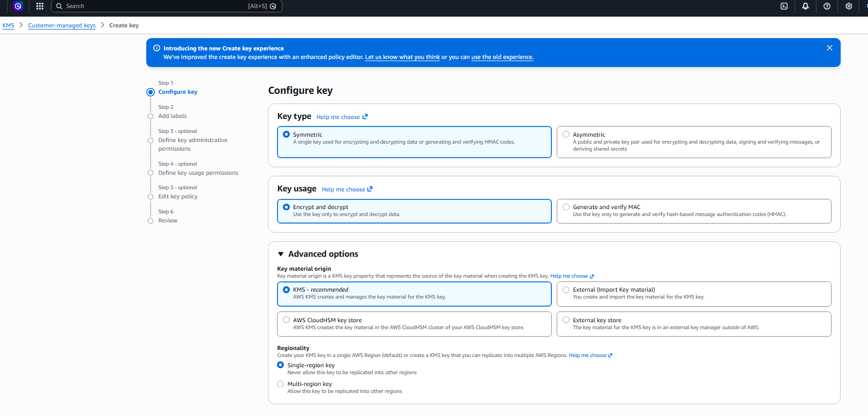Click the 'Regionality' section label
868x416 pixels.
tap(293, 348)
